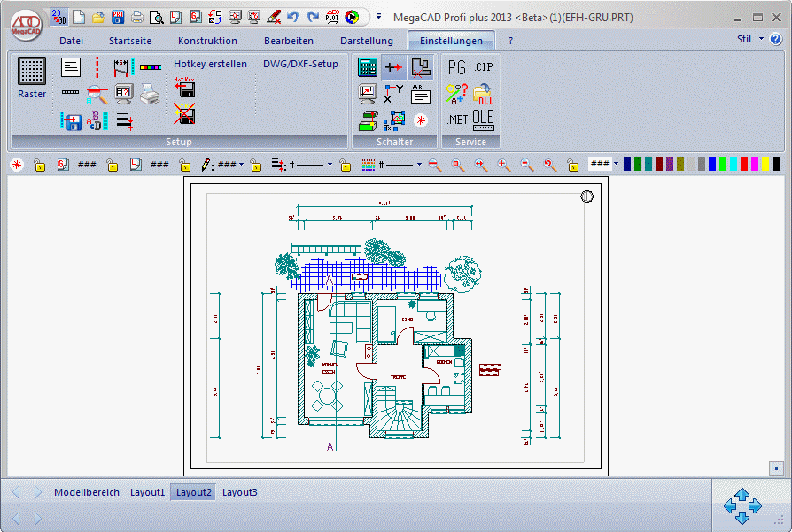Screen dimensions: 792x532
Task: Click the colorful circle play icon
Action: 352,17
